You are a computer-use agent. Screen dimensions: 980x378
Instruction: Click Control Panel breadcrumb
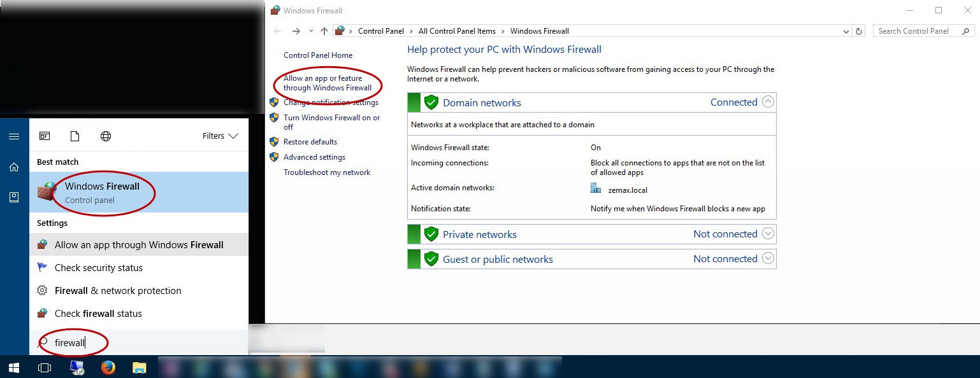point(381,31)
